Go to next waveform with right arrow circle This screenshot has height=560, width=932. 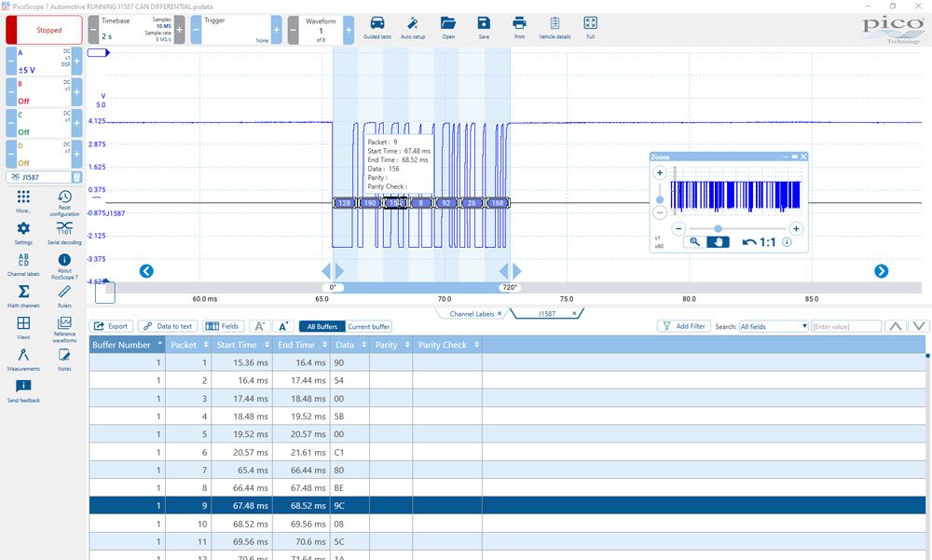(881, 271)
